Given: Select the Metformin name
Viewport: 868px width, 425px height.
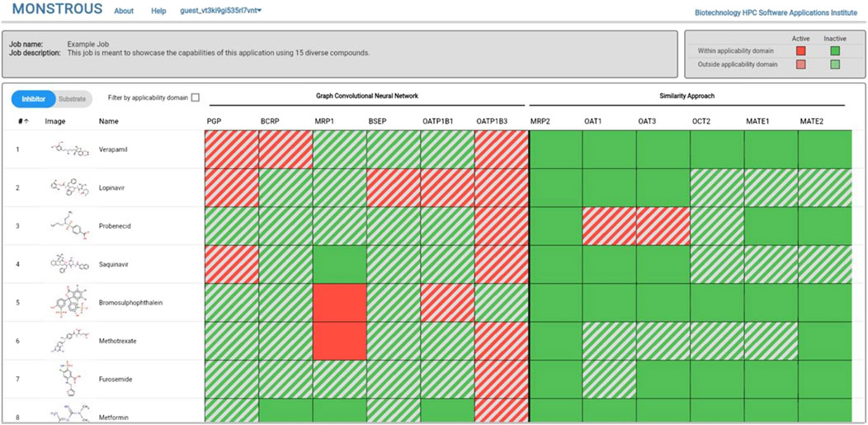Looking at the screenshot, I should point(112,417).
